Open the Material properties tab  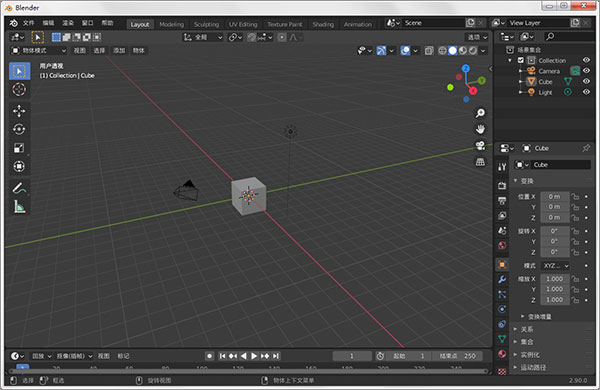pos(502,354)
